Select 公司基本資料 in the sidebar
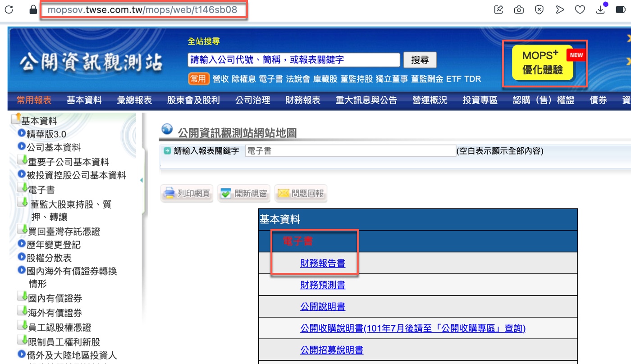This screenshot has width=631, height=364. click(54, 147)
